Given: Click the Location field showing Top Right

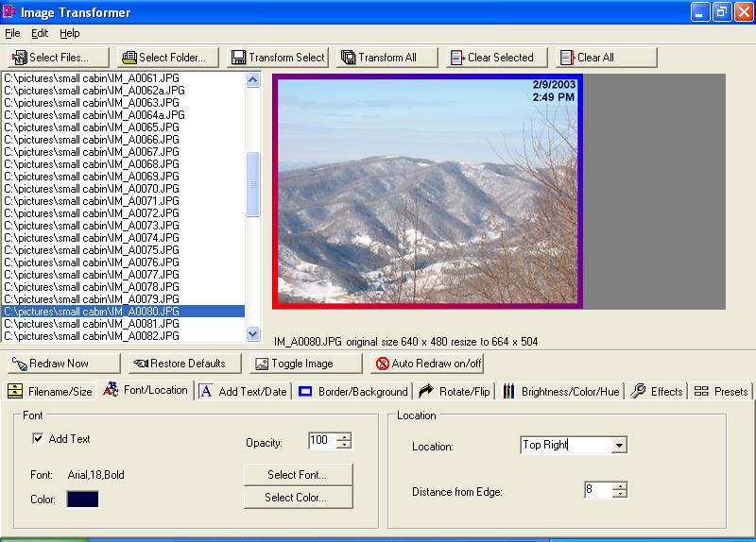Looking at the screenshot, I should point(566,445).
